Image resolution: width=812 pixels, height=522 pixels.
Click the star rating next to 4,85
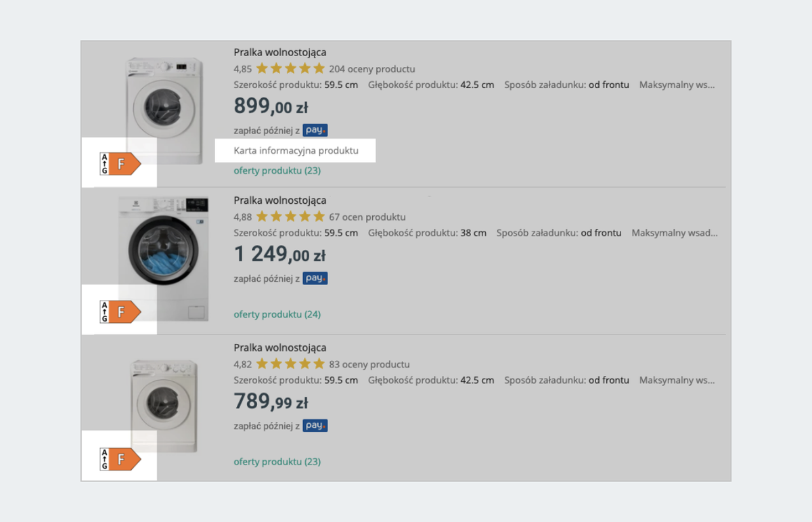tap(290, 69)
